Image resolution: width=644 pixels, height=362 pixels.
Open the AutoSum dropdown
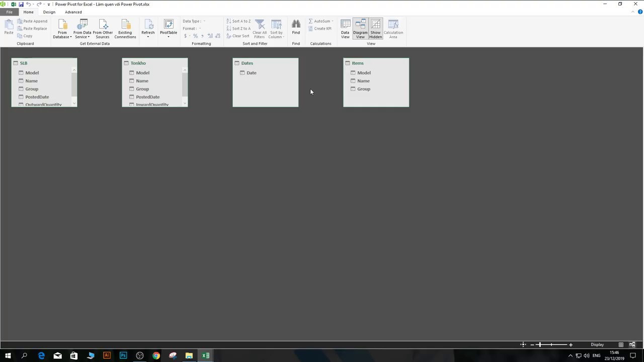coord(320,21)
